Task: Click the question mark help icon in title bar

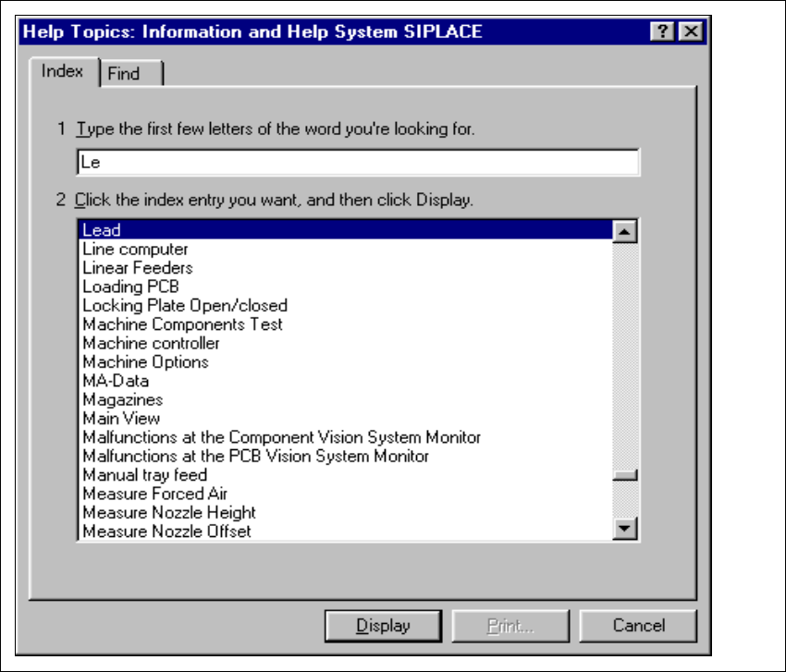Action: tap(662, 31)
